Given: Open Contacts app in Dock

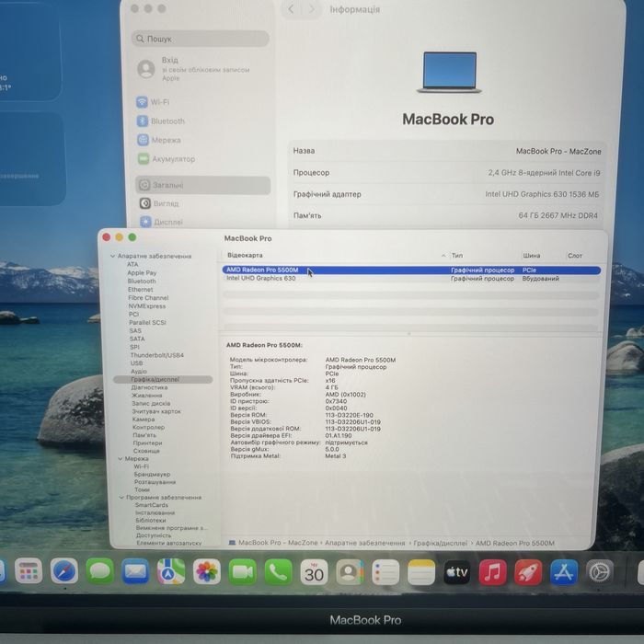Looking at the screenshot, I should (x=350, y=571).
